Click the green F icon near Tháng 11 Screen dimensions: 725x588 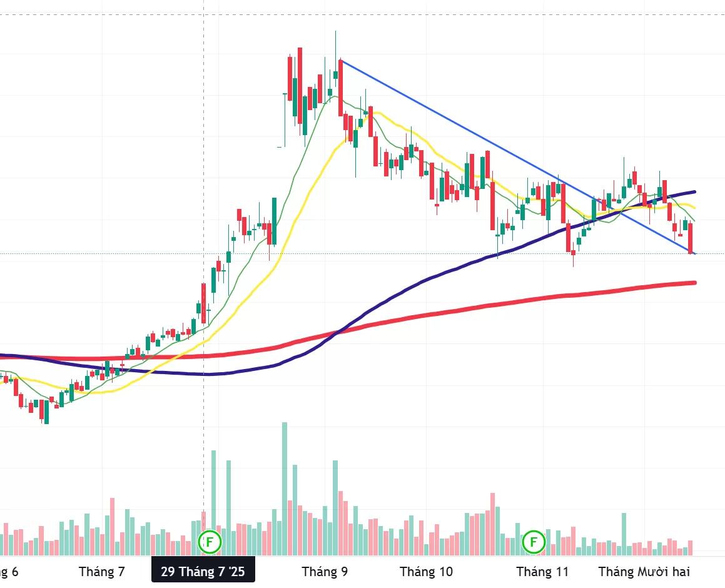point(534,542)
